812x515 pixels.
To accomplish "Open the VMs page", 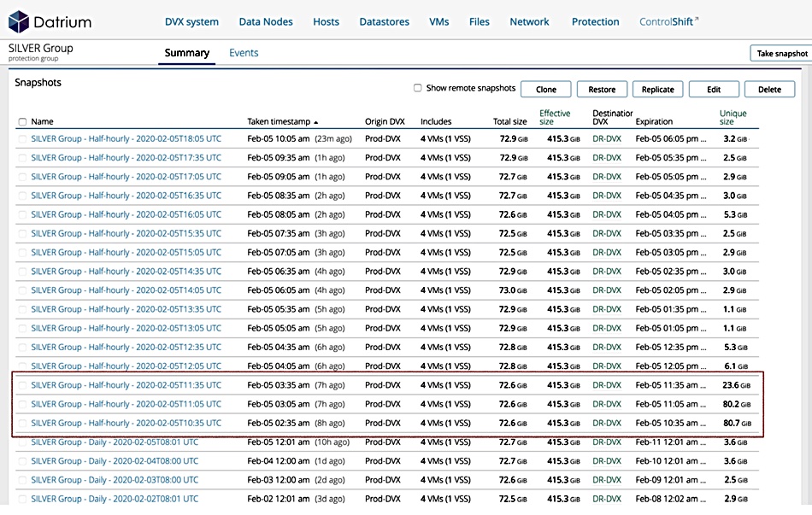I will click(x=439, y=21).
